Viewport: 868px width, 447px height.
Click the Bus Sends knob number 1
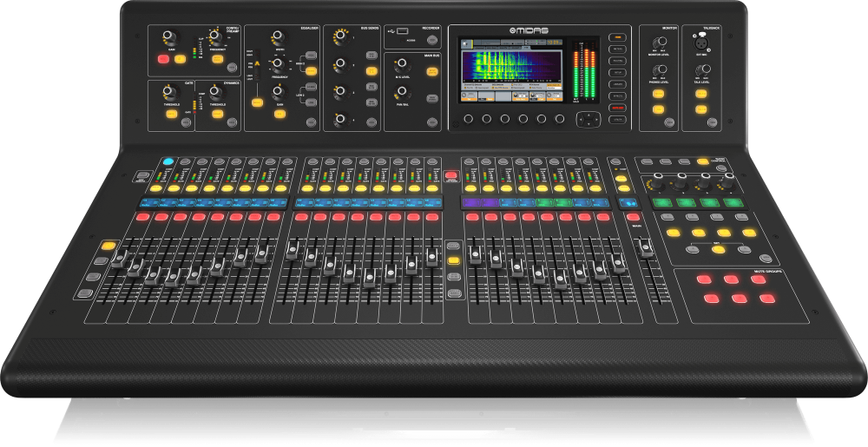pos(341,37)
